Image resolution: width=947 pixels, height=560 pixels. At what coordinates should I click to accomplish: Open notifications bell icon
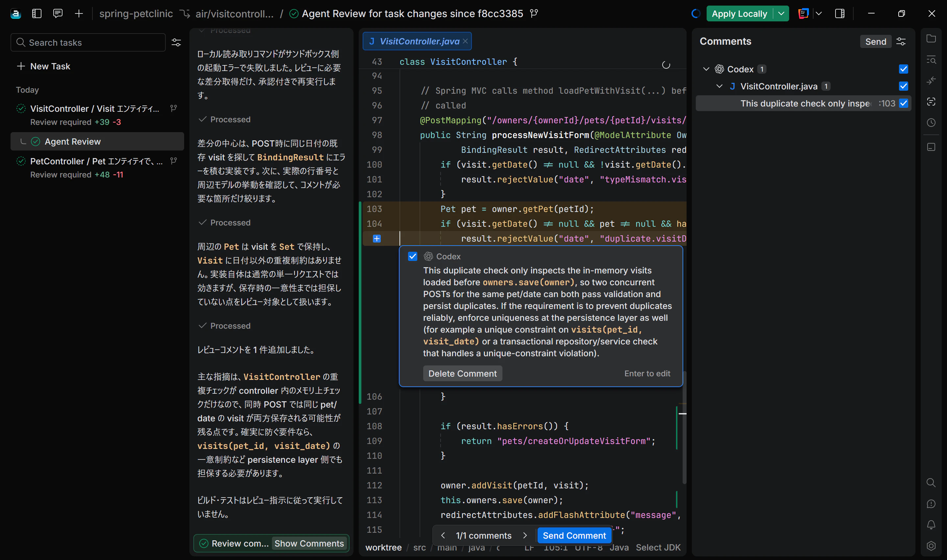(x=931, y=525)
